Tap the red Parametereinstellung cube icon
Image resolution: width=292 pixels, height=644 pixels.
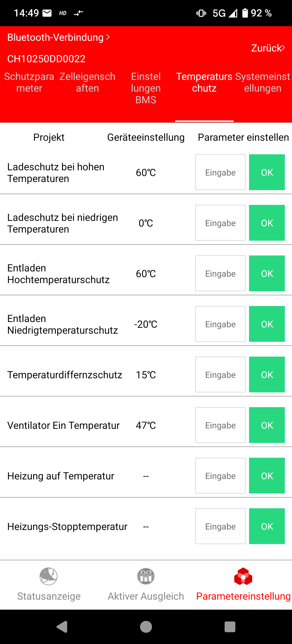tap(243, 576)
